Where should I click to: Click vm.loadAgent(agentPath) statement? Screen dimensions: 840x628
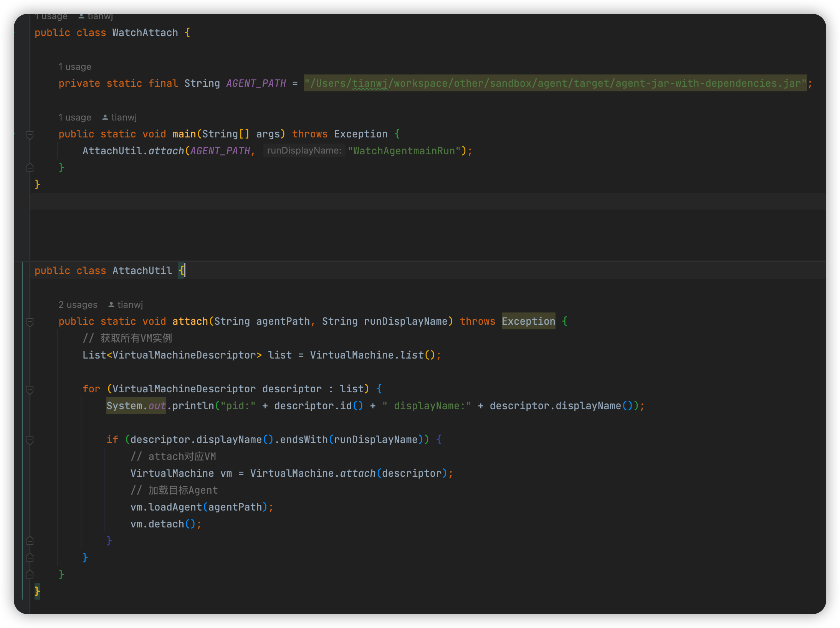pyautogui.click(x=202, y=507)
